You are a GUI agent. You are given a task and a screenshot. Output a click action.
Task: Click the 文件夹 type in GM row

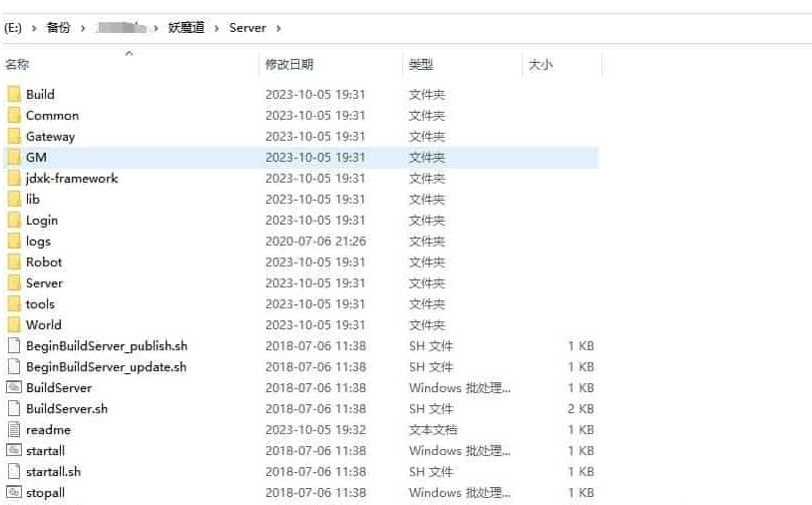click(427, 158)
